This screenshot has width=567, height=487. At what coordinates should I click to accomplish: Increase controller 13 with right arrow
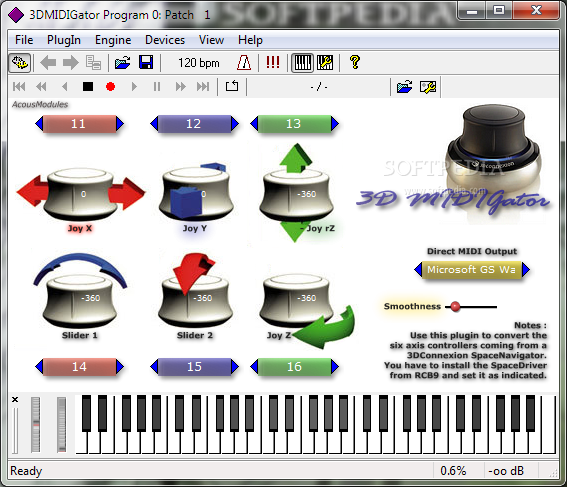pos(335,124)
